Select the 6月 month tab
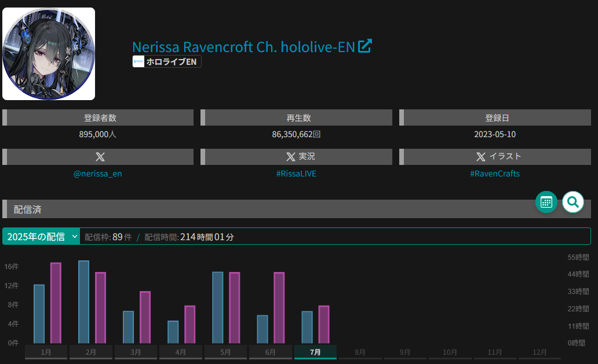The image size is (598, 364). (271, 352)
